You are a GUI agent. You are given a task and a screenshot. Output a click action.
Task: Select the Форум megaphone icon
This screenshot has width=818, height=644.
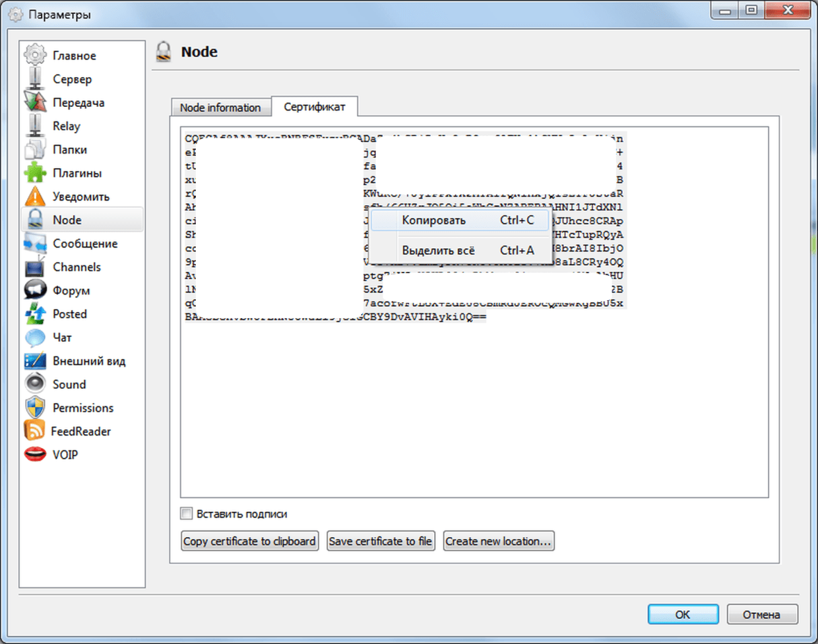point(35,290)
